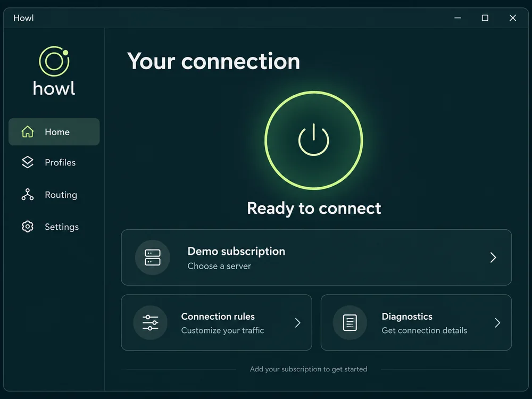The width and height of the screenshot is (532, 399).
Task: Click the 'Choose a server' subtitle
Action: (x=219, y=266)
